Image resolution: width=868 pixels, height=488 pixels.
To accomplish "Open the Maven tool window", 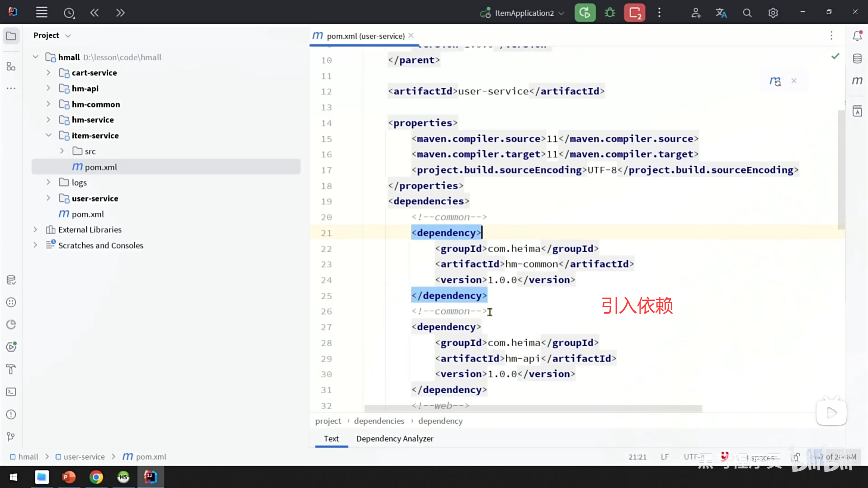I will click(857, 81).
